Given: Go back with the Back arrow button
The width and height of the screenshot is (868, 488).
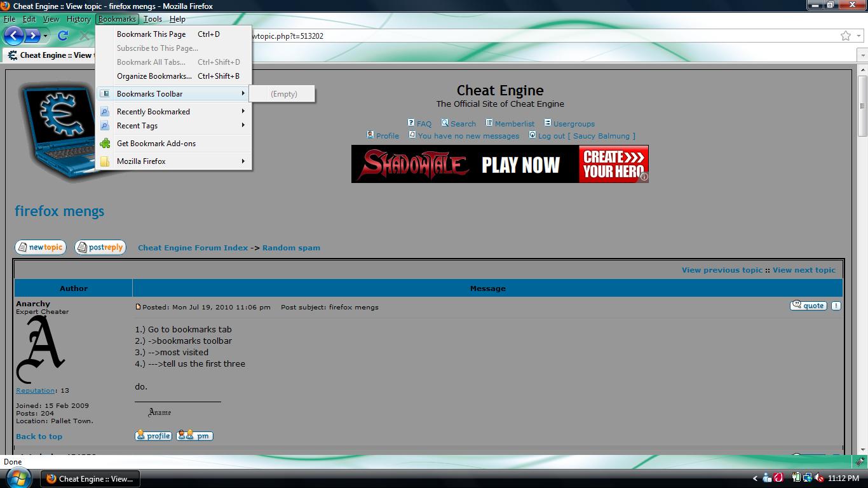Looking at the screenshot, I should (x=14, y=36).
